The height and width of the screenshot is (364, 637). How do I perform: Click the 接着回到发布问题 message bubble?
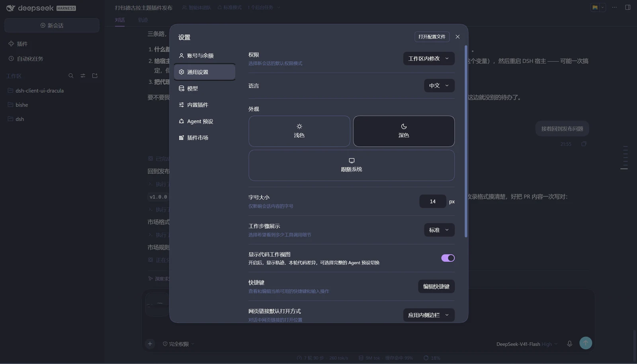pos(562,128)
